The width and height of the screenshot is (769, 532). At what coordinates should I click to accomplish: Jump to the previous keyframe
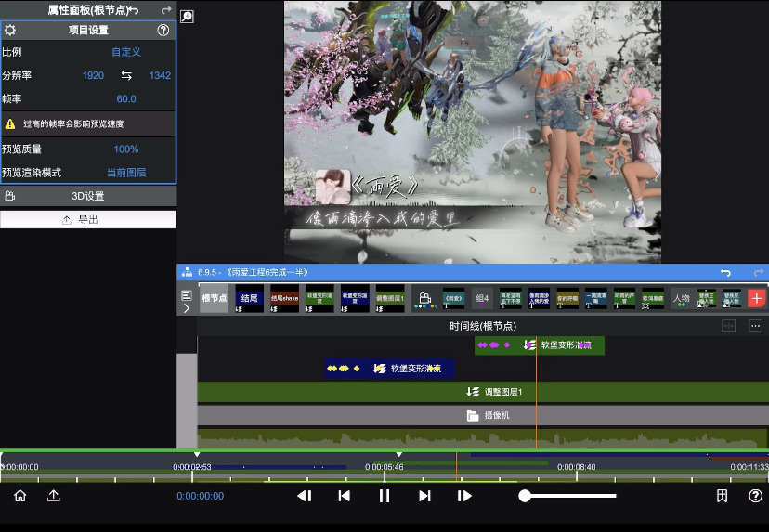[x=345, y=496]
